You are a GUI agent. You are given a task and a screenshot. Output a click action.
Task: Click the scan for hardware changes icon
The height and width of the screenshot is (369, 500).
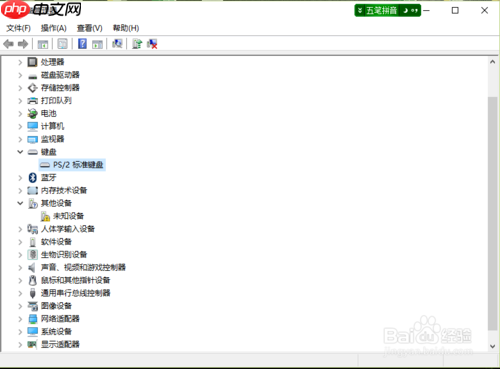coord(117,44)
